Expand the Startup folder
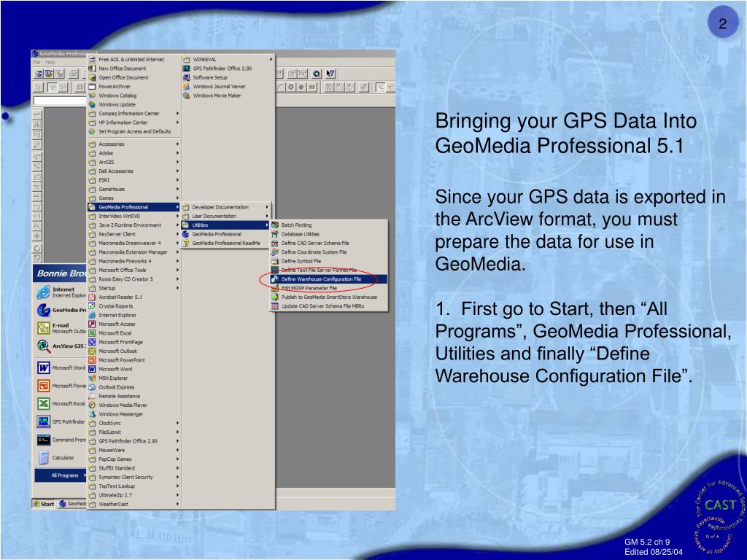 point(134,288)
